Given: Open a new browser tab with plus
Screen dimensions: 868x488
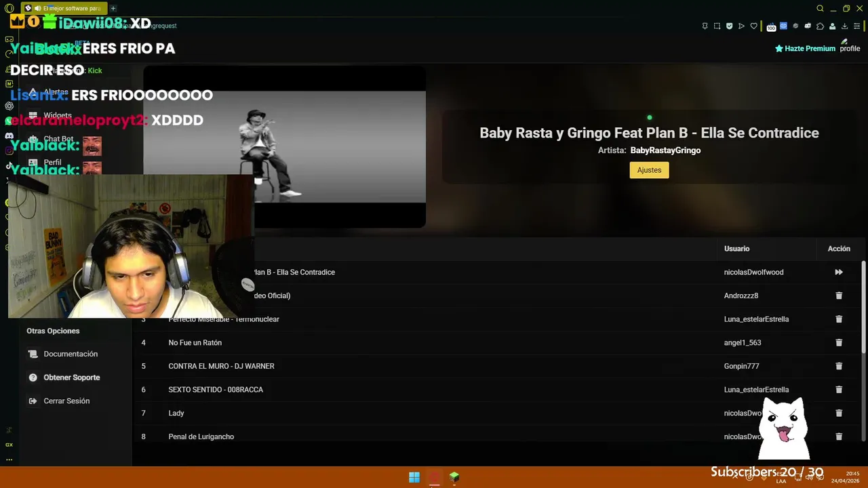Looking at the screenshot, I should 113,8.
